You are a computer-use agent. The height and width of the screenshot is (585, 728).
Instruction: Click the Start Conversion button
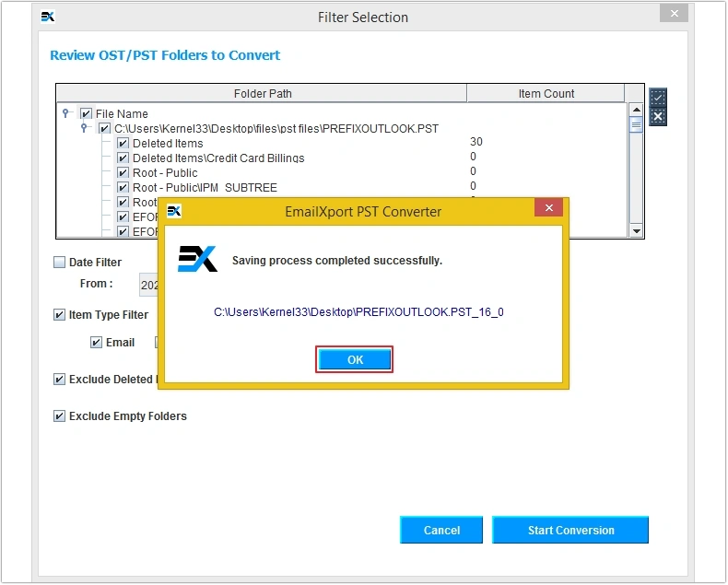coord(570,531)
